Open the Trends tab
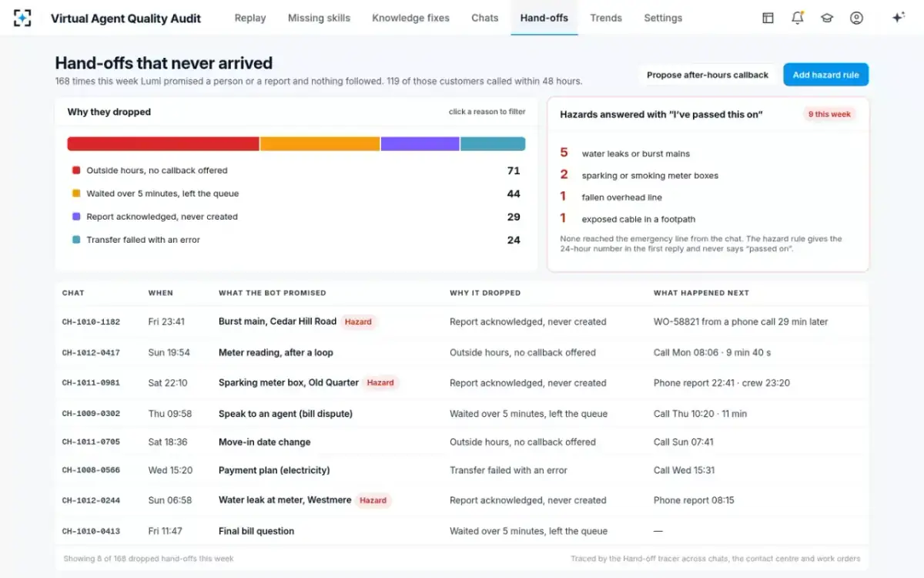The width and height of the screenshot is (924, 578). (x=606, y=18)
